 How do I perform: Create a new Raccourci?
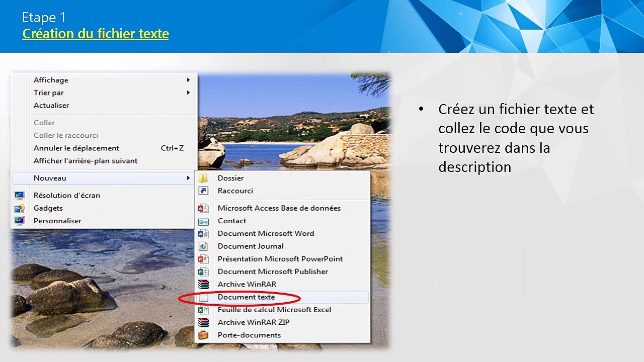tap(282, 191)
